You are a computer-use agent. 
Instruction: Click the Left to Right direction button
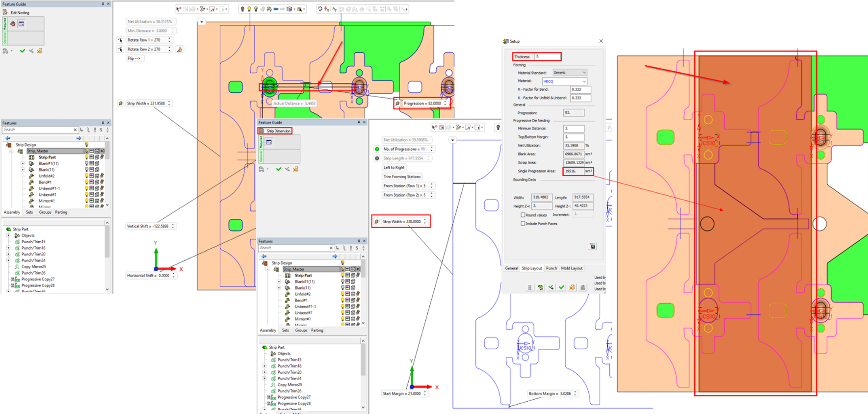(x=394, y=168)
